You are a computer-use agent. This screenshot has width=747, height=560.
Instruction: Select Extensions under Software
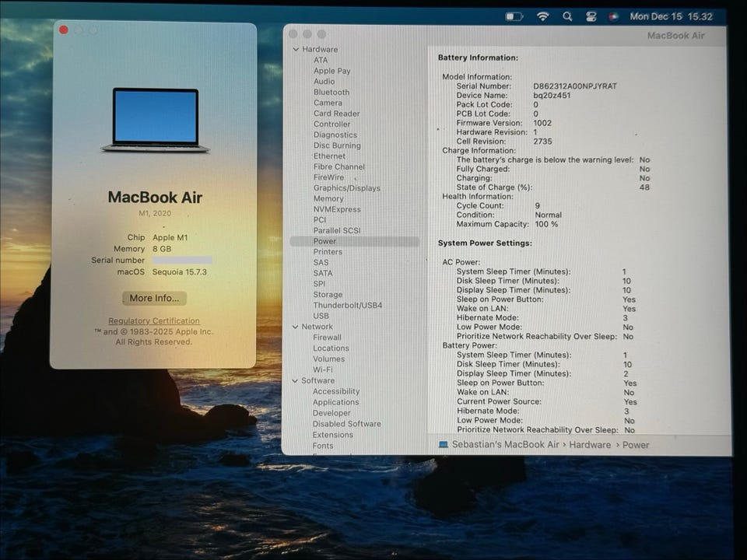click(x=333, y=435)
